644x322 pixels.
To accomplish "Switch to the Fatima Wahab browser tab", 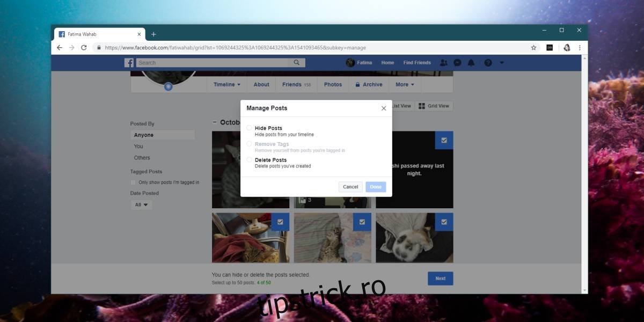I will [x=100, y=34].
